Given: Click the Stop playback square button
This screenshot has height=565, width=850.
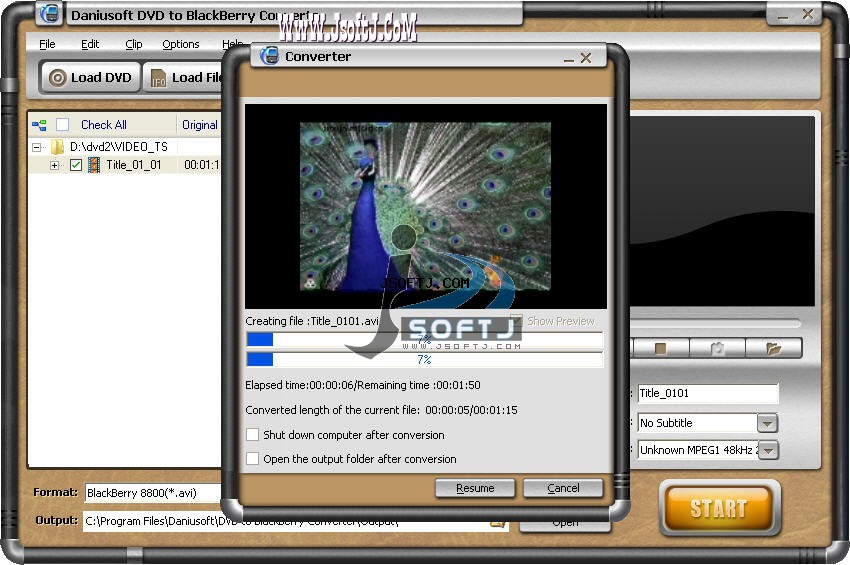Looking at the screenshot, I should pyautogui.click(x=661, y=348).
